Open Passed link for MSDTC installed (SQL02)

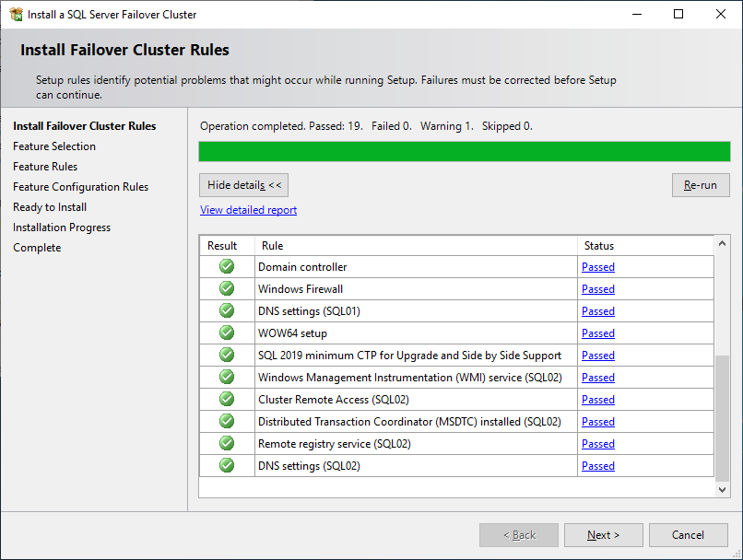coord(598,422)
